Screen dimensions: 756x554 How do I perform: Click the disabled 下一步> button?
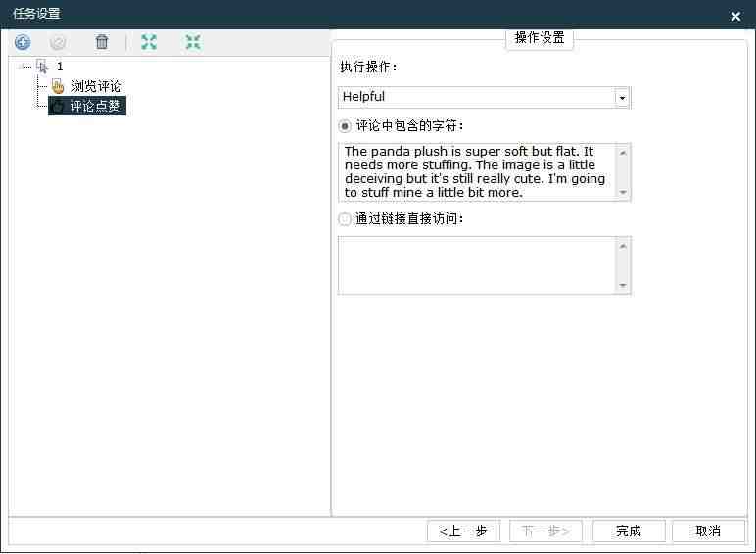545,531
